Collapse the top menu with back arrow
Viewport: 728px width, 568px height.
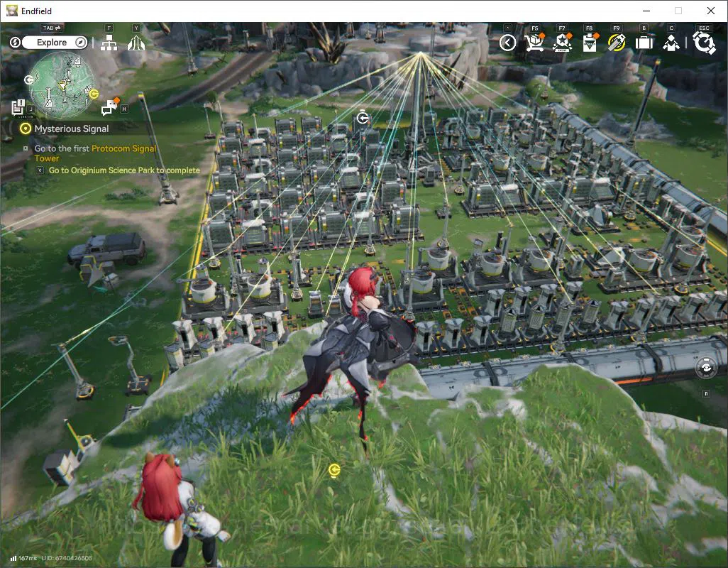tap(507, 43)
